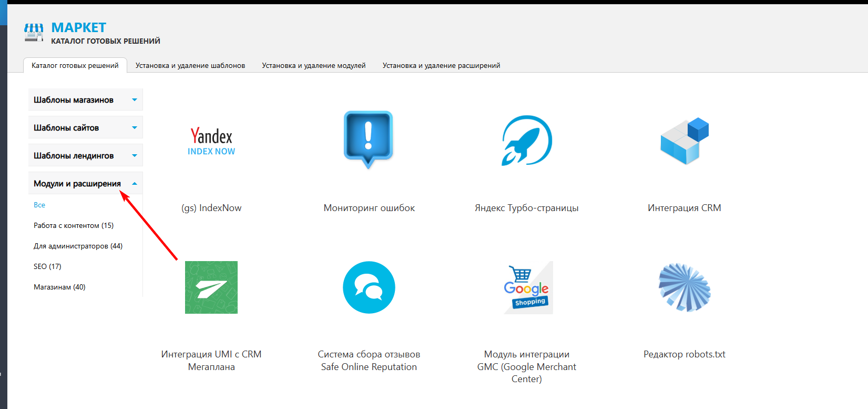Expand the Шаблоны сайтов dropdown arrow

point(135,128)
